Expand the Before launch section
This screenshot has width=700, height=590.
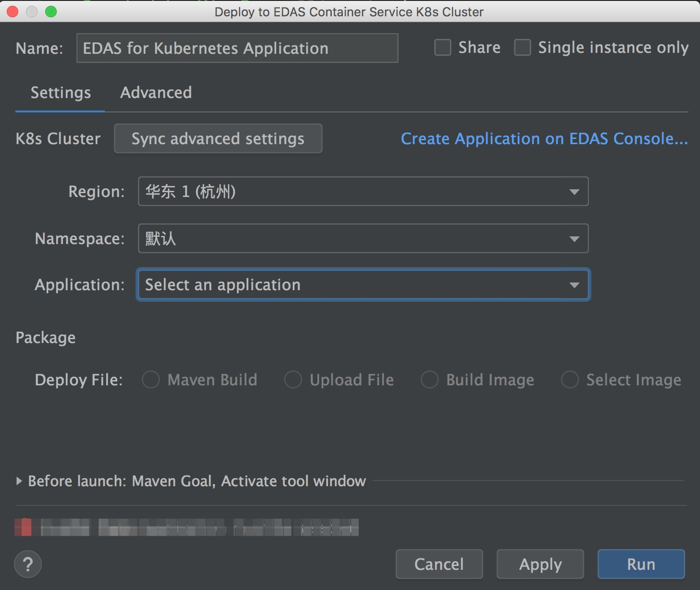(19, 481)
